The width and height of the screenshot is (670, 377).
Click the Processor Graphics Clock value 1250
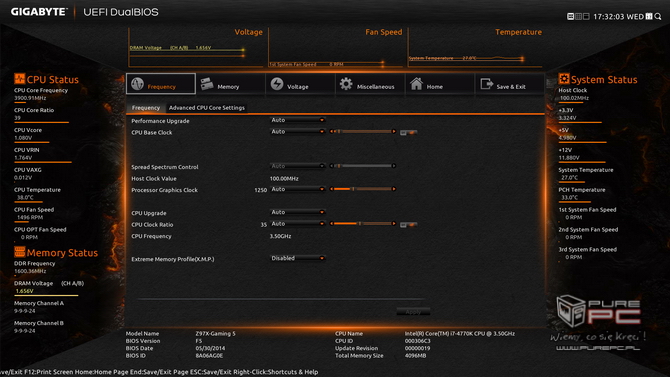(x=261, y=190)
